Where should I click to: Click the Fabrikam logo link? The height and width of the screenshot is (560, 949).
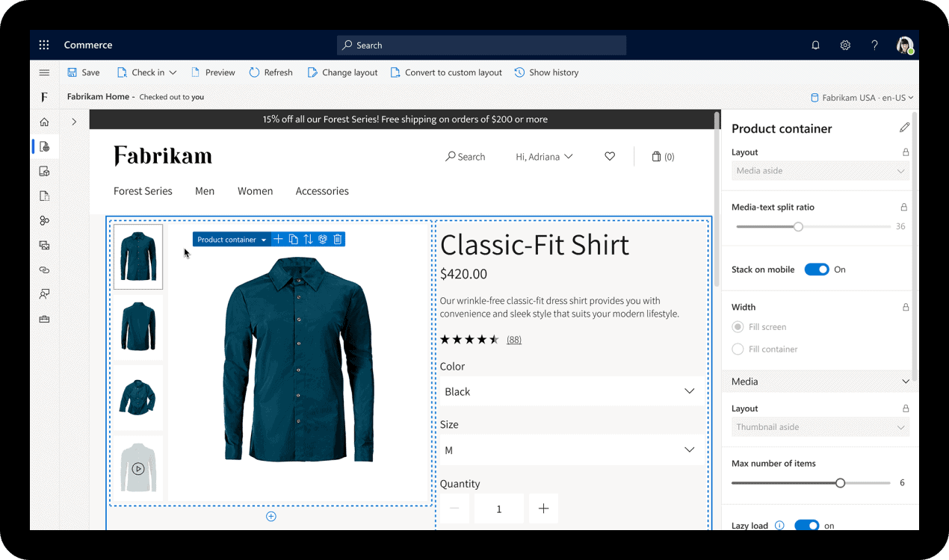coord(163,156)
